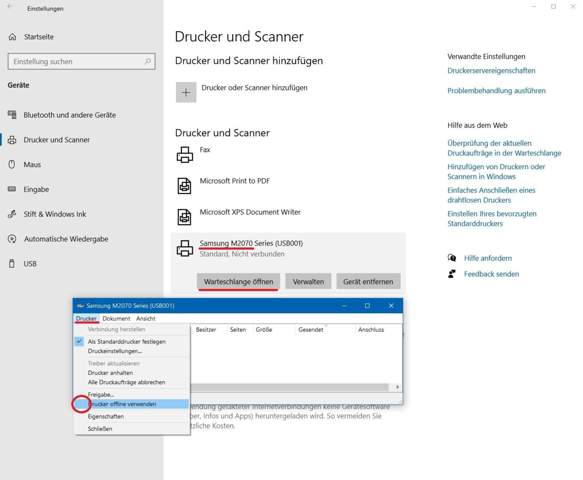Click the printer icon in queue window title bar
Image resolution: width=583 pixels, height=480 pixels.
(80, 306)
